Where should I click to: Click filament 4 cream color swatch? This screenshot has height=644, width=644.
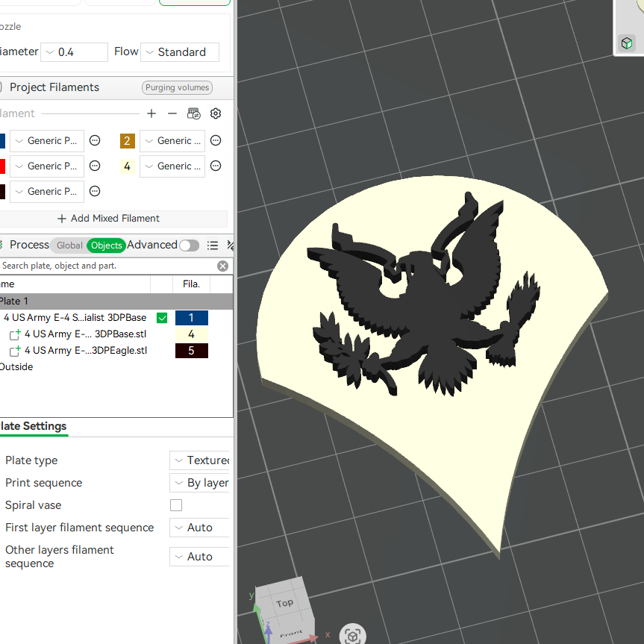click(128, 166)
